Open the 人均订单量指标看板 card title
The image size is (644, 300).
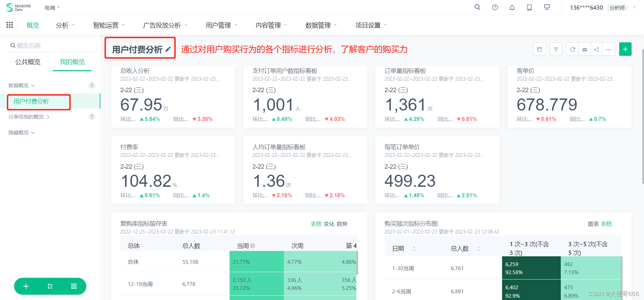coord(279,147)
